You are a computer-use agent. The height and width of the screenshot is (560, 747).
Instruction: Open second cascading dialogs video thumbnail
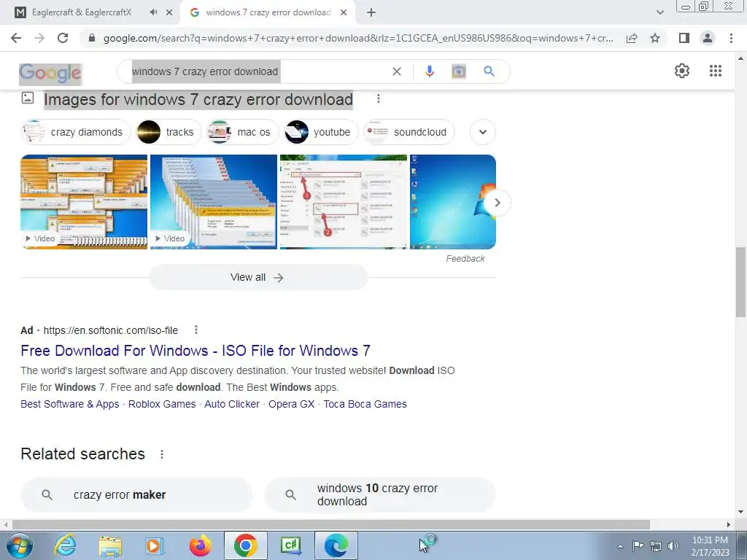coord(214,201)
